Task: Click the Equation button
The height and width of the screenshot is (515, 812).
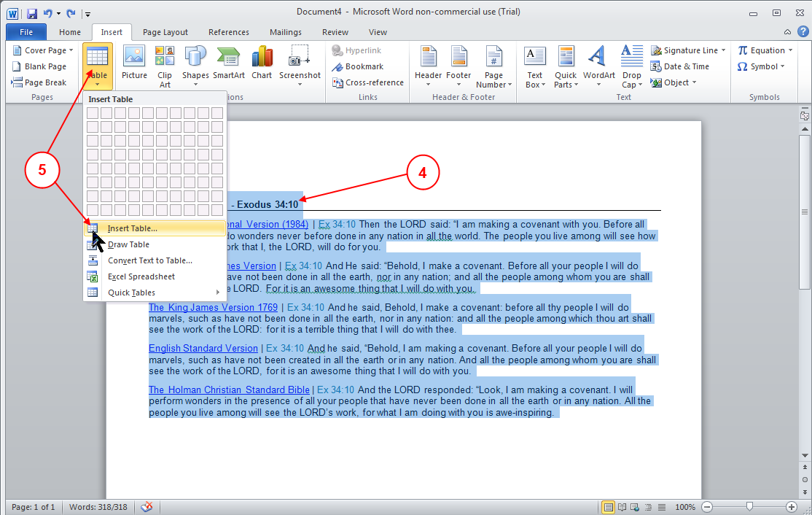Action: pos(761,50)
